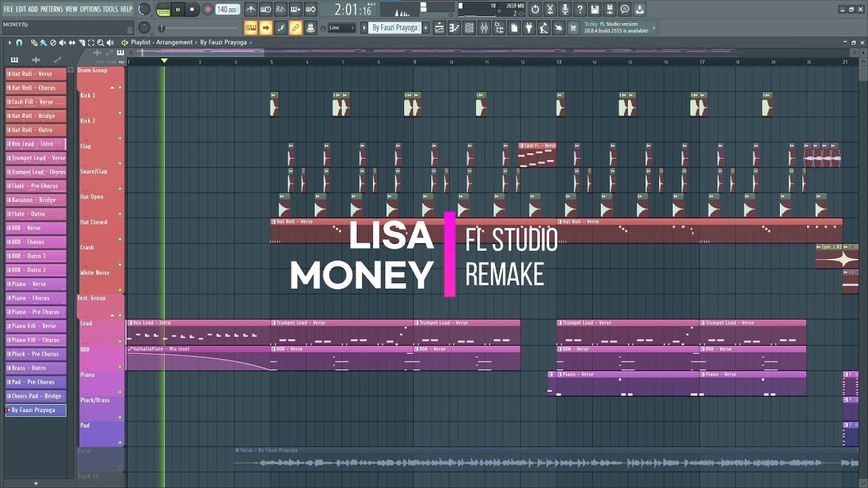Mute the Pad track
This screenshot has height=488, width=868.
120,443
